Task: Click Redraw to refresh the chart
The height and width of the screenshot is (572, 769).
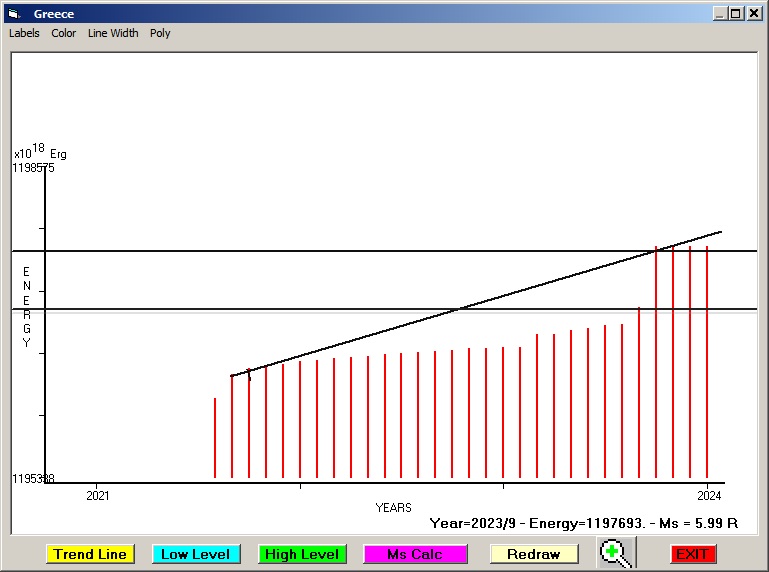Action: click(534, 554)
